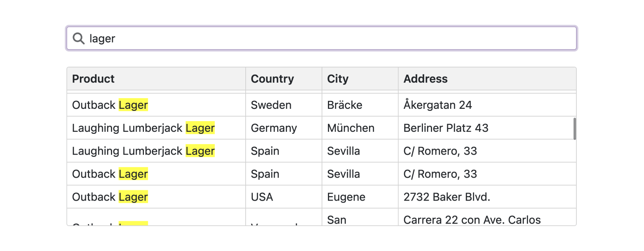
Task: Click the address 'Åkergatan 24'
Action: click(x=437, y=105)
